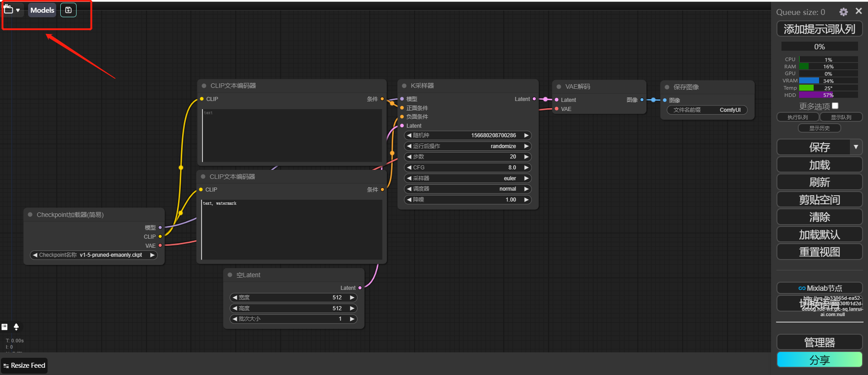Collapse the Checkpoint加载器 node via title dot

30,215
